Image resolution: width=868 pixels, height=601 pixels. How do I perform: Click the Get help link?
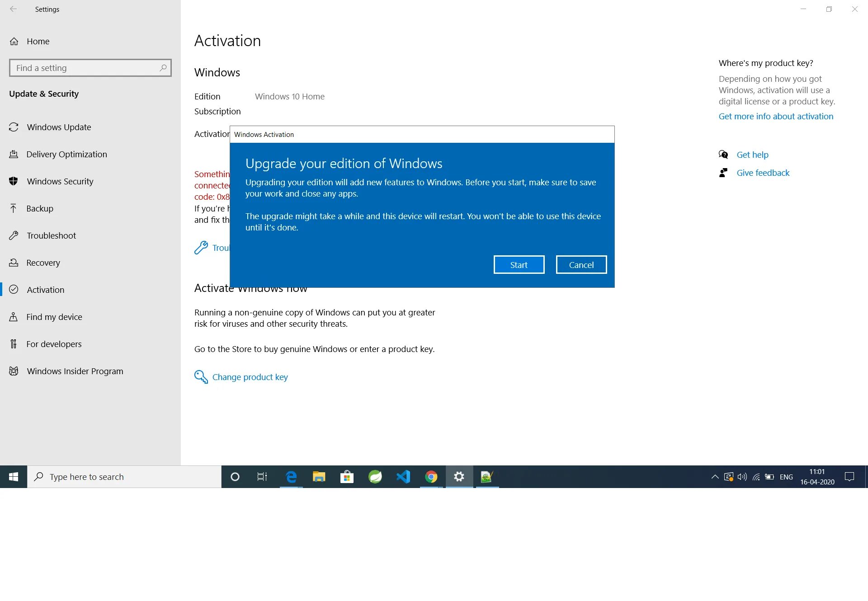pyautogui.click(x=752, y=155)
